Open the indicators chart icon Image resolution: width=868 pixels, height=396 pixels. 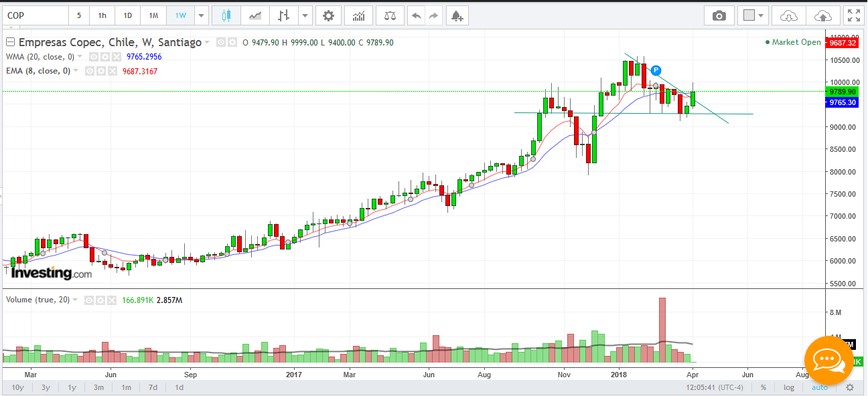tap(358, 15)
